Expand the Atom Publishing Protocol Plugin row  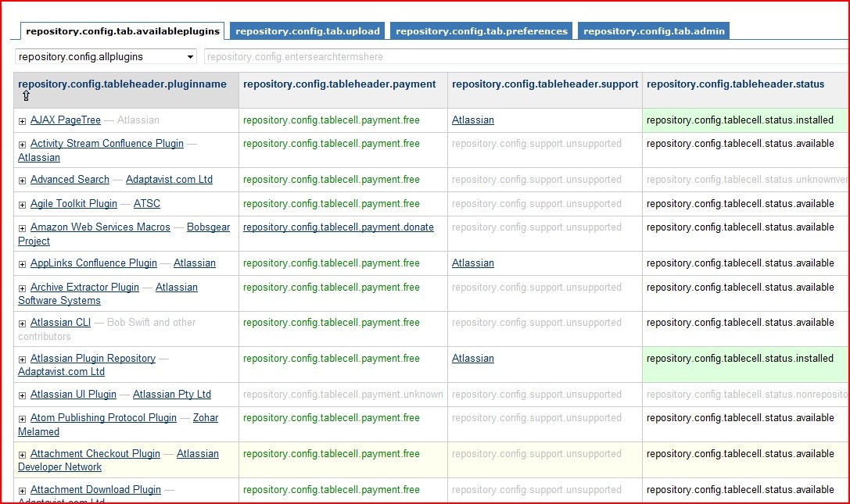(x=22, y=419)
